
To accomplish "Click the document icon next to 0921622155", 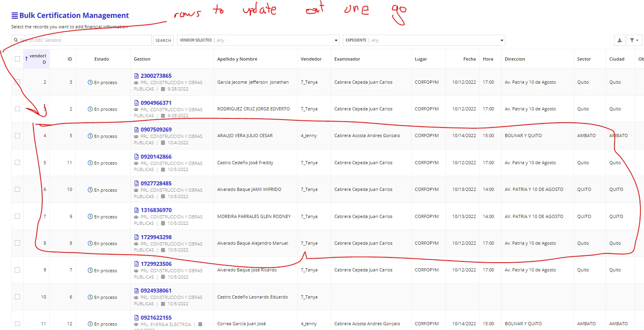I will [136, 318].
